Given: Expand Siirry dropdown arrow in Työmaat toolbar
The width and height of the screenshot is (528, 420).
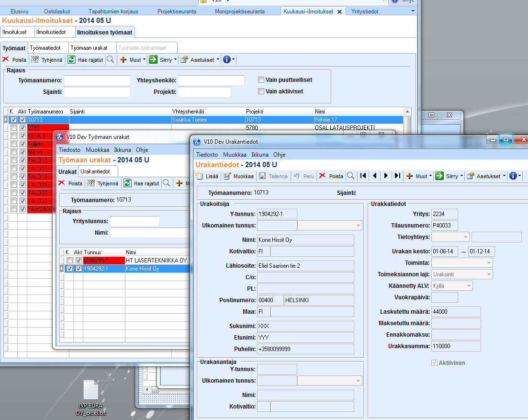Looking at the screenshot, I should click(x=175, y=59).
